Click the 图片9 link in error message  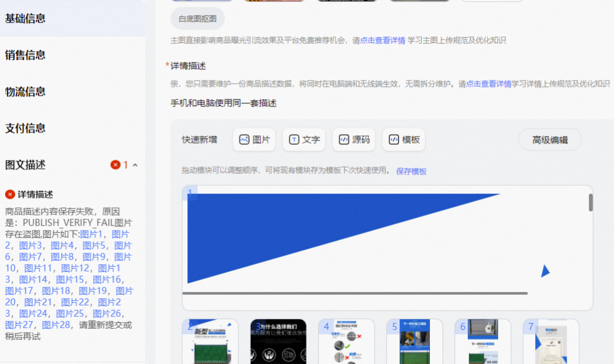(x=93, y=257)
